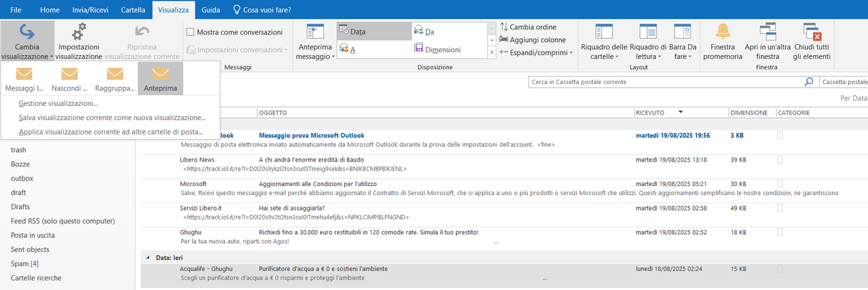Open Cassetta postale scope dropdown

pyautogui.click(x=843, y=81)
